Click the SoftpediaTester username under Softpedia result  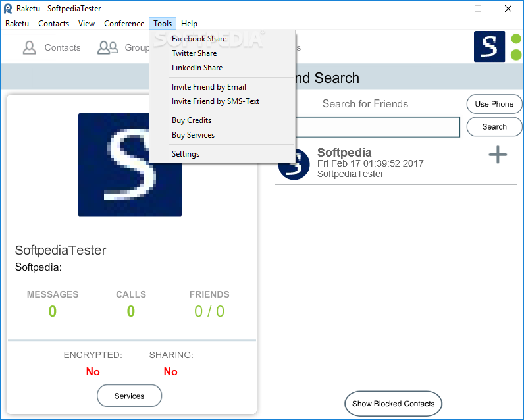[350, 174]
